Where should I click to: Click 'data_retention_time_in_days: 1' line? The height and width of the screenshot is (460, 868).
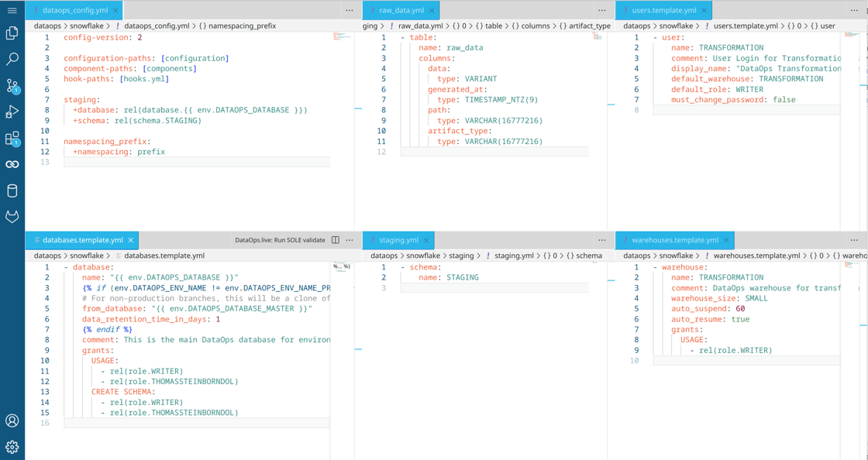coord(151,319)
